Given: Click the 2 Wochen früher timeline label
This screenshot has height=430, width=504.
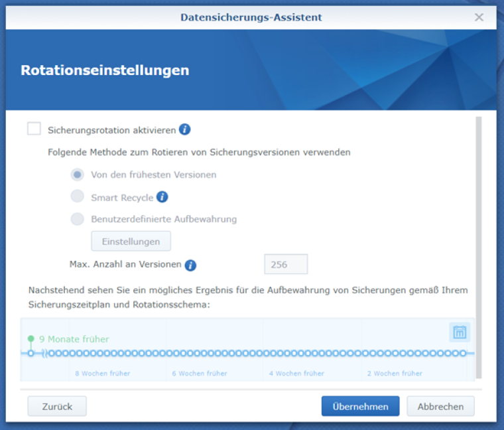Looking at the screenshot, I should coord(395,374).
